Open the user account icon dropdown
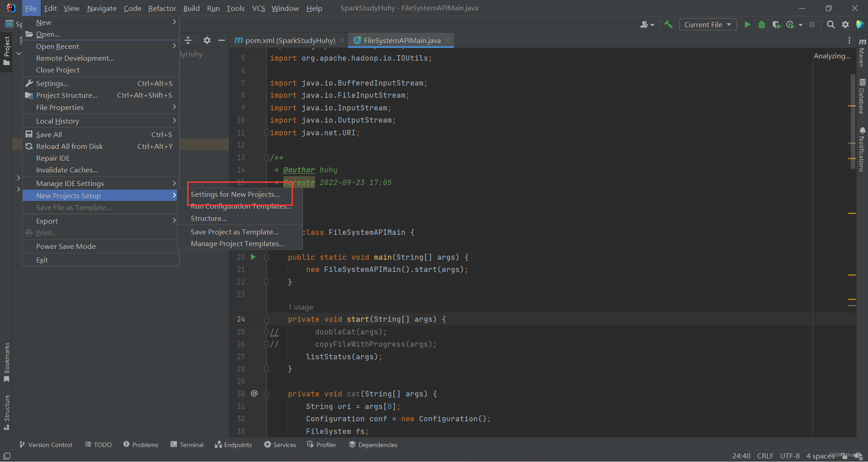The image size is (868, 462). click(647, 24)
